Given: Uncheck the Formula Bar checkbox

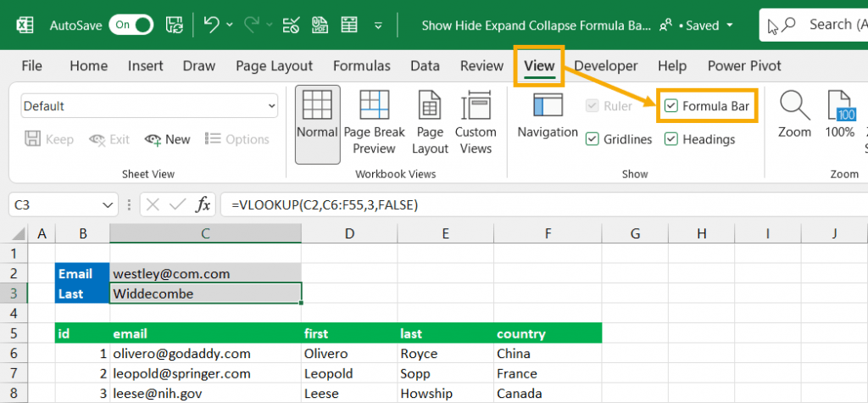Looking at the screenshot, I should click(671, 106).
